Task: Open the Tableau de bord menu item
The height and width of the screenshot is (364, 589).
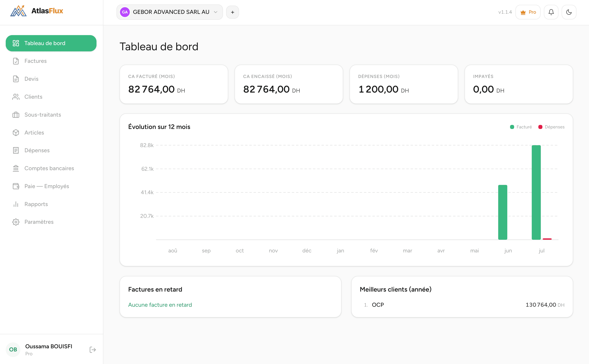Action: coord(51,43)
